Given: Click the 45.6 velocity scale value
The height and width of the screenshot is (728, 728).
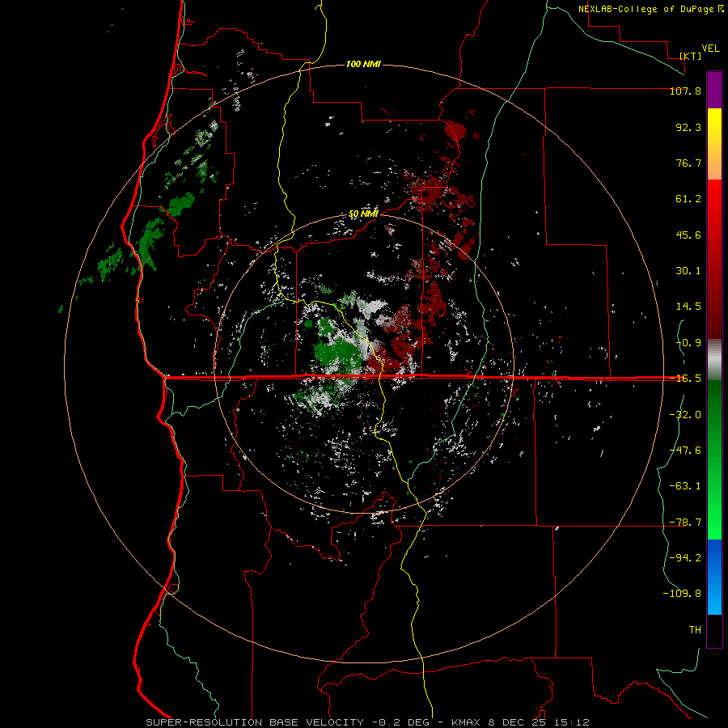Looking at the screenshot, I should (x=688, y=235).
